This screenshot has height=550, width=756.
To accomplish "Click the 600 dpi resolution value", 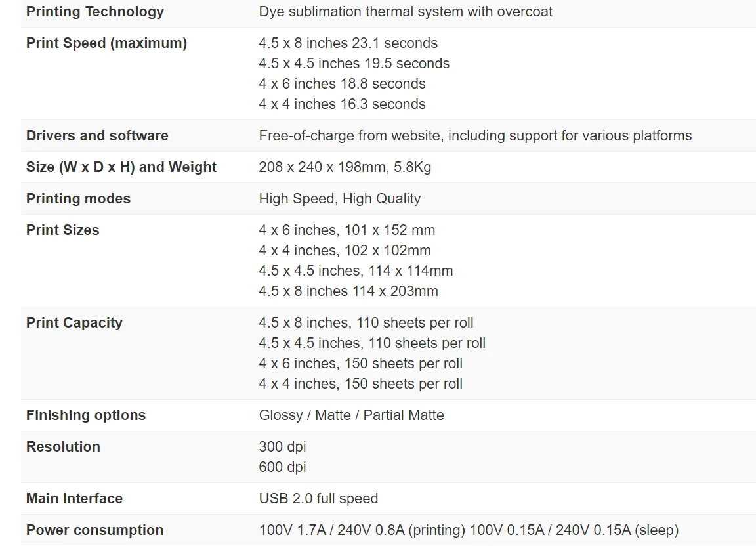I will coord(283,467).
